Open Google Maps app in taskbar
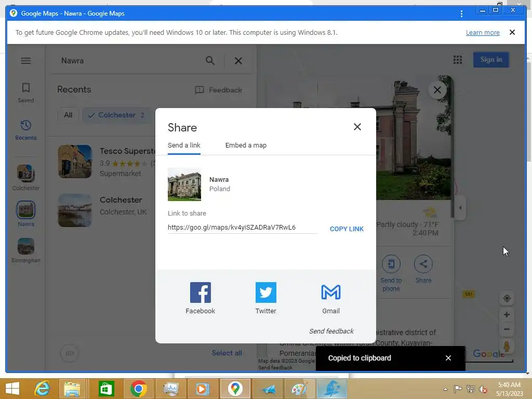 click(x=235, y=389)
